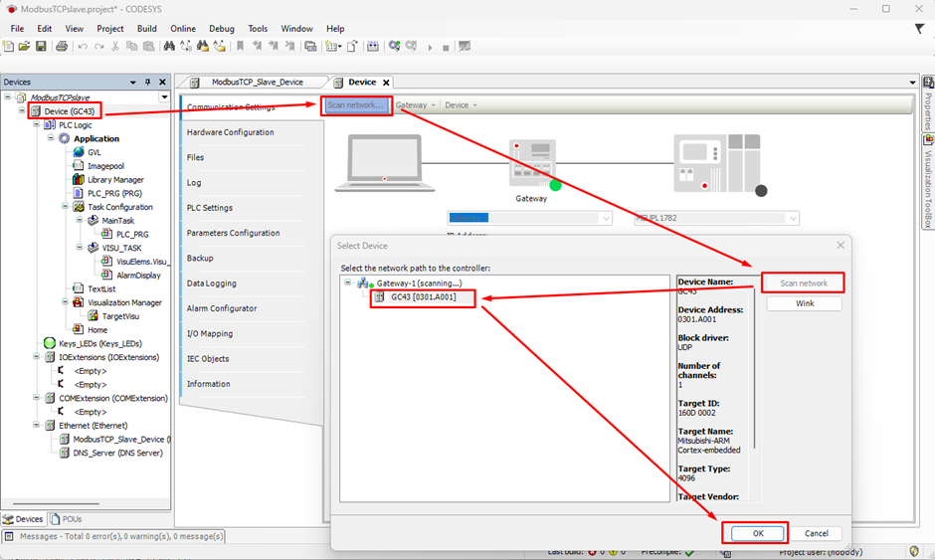The width and height of the screenshot is (935, 560).
Task: Click the Wink button
Action: (805, 303)
